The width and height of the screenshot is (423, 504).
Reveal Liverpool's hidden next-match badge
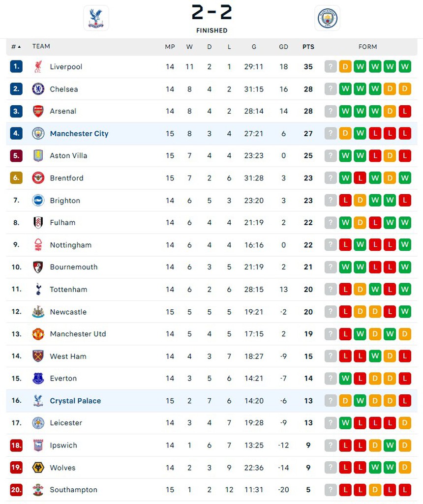(330, 66)
